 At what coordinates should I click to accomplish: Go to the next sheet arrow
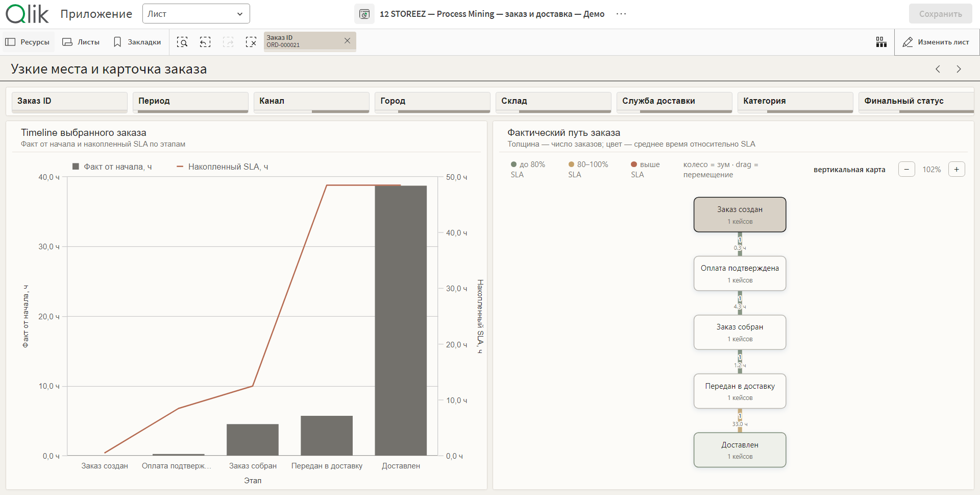(x=959, y=69)
